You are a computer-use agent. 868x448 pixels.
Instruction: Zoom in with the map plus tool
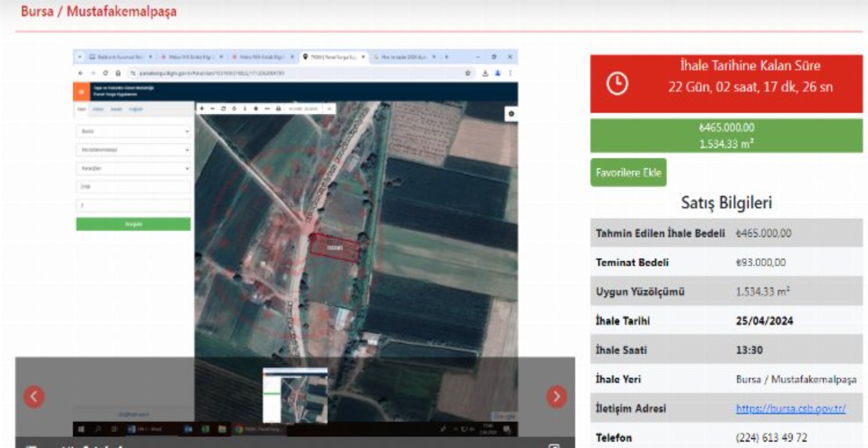point(202,108)
